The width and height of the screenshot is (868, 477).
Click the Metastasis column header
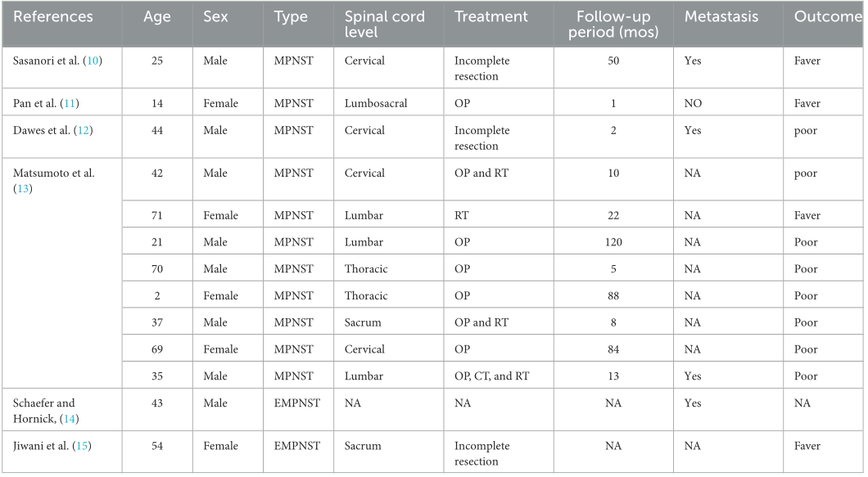pos(721,16)
